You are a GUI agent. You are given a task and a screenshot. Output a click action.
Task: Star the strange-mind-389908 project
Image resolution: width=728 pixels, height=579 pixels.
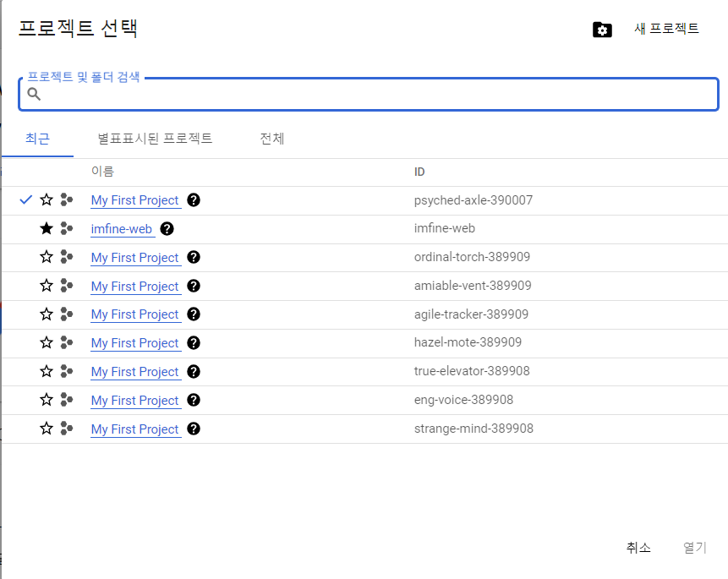(47, 429)
